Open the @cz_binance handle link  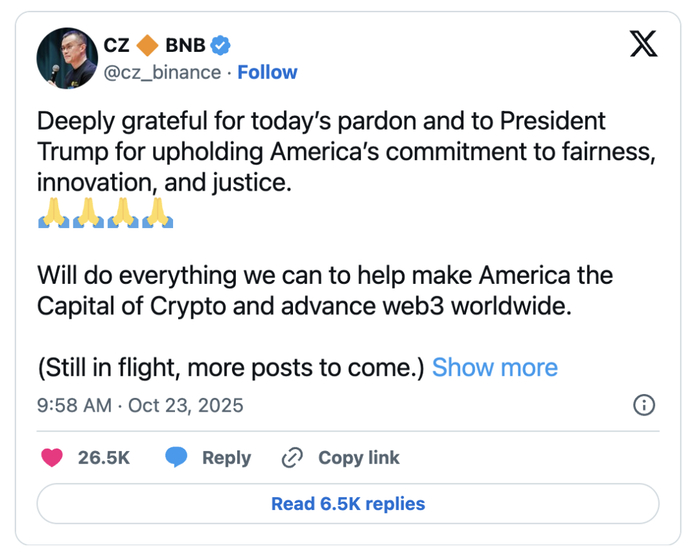pos(162,72)
